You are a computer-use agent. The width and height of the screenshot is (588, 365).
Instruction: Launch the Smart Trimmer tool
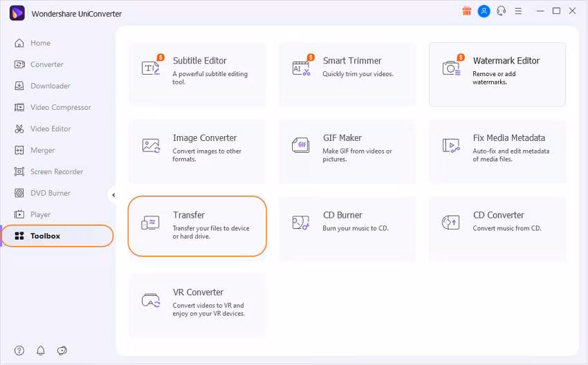(347, 74)
